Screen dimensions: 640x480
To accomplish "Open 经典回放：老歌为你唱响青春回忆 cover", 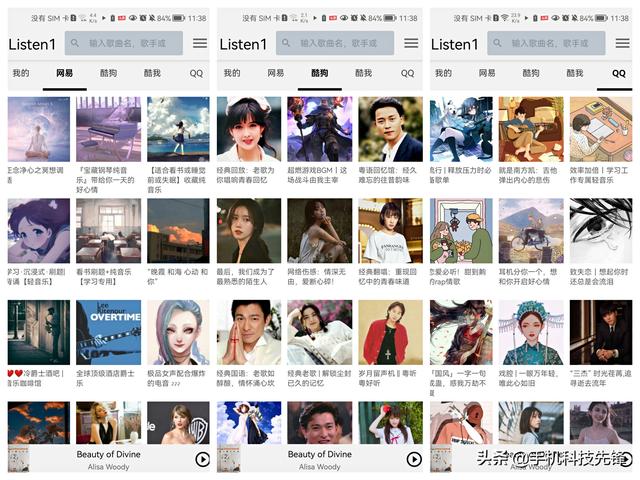I will 249,129.
